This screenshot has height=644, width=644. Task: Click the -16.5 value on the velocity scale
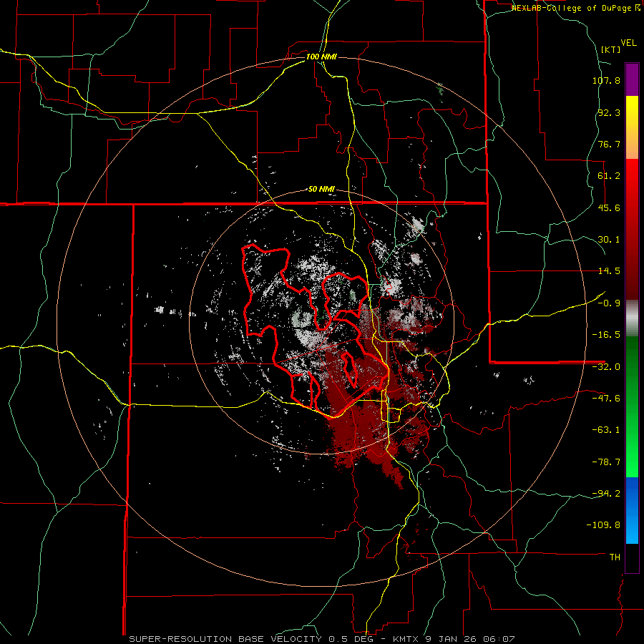[x=606, y=335]
